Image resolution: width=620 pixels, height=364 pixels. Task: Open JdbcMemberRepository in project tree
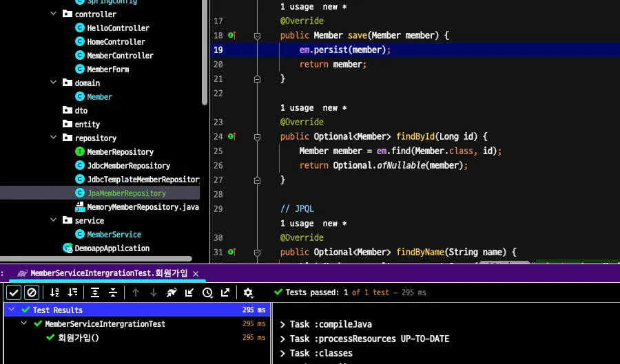click(128, 166)
